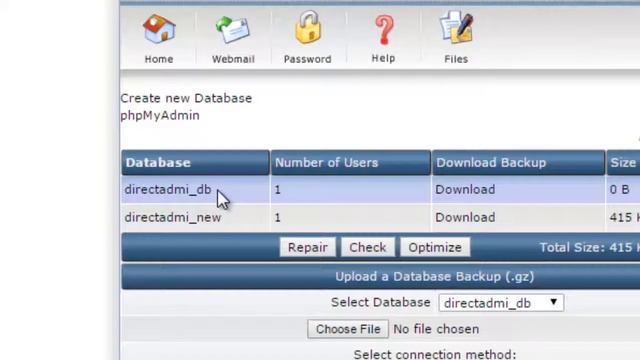640x360 pixels.
Task: Click the Size column header
Action: pos(623,162)
